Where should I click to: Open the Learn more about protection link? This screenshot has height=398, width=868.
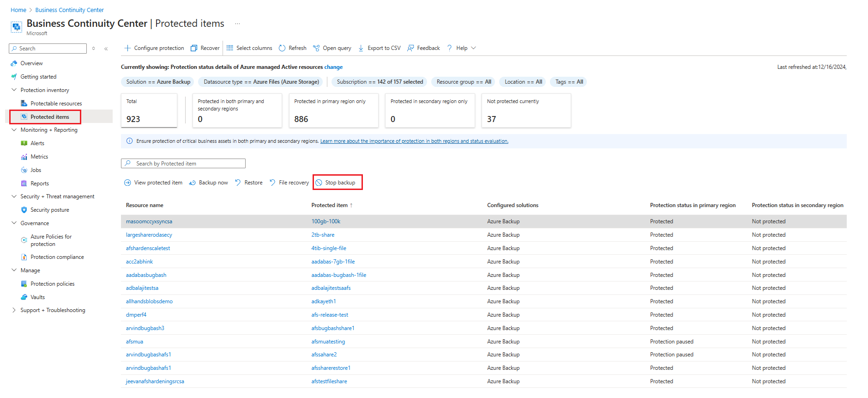[414, 141]
